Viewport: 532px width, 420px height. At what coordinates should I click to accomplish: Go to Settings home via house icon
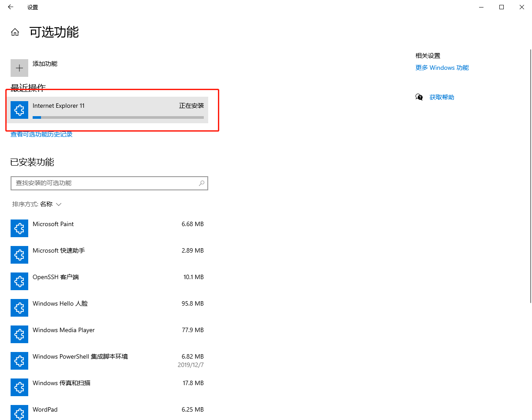pos(15,32)
